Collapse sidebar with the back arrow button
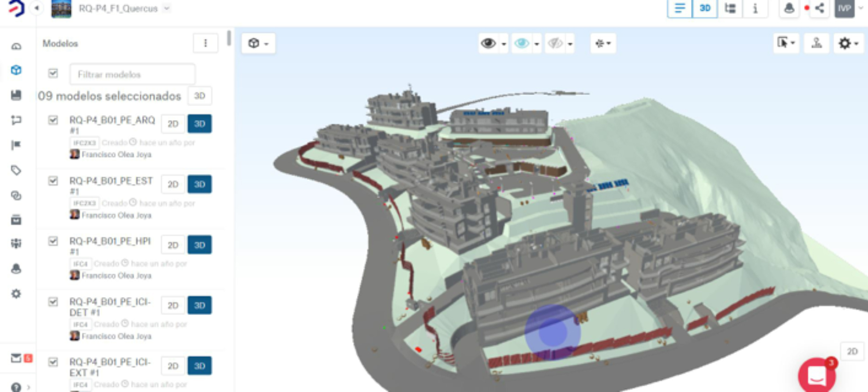 click(x=36, y=8)
